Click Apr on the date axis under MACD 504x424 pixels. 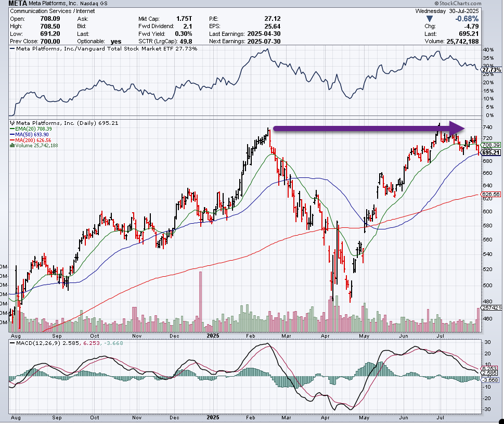325,418
